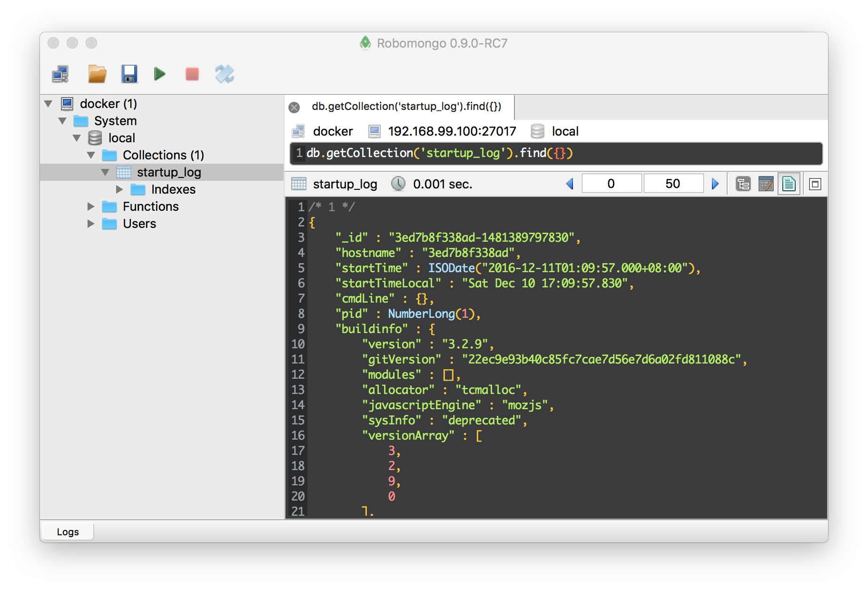Open the Logs panel button
The image size is (868, 590).
(68, 531)
